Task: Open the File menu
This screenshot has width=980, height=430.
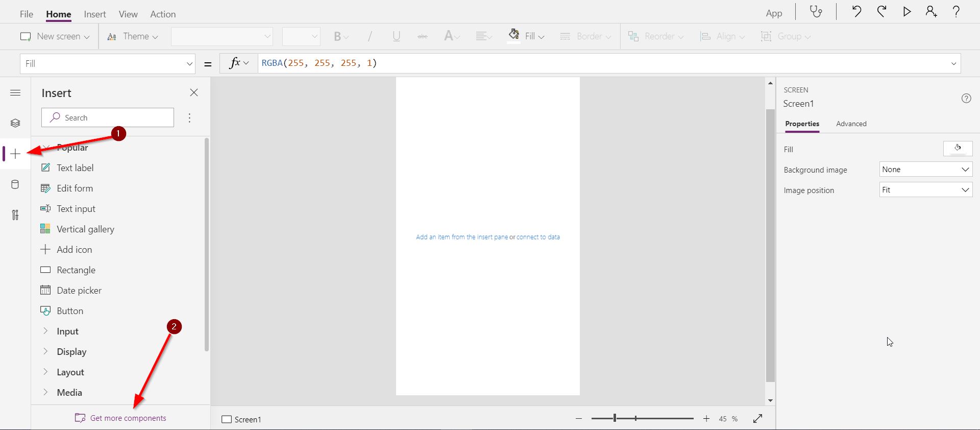Action: click(27, 14)
